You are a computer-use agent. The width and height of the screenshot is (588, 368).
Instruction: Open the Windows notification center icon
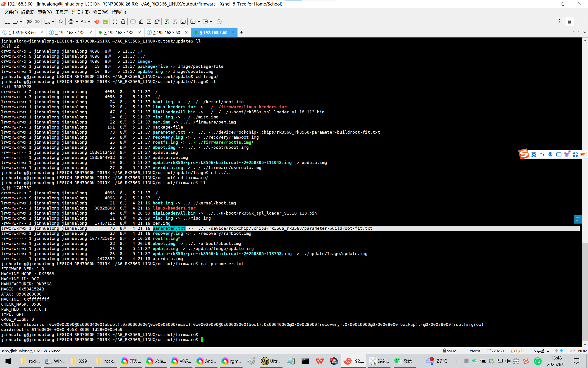(577, 361)
